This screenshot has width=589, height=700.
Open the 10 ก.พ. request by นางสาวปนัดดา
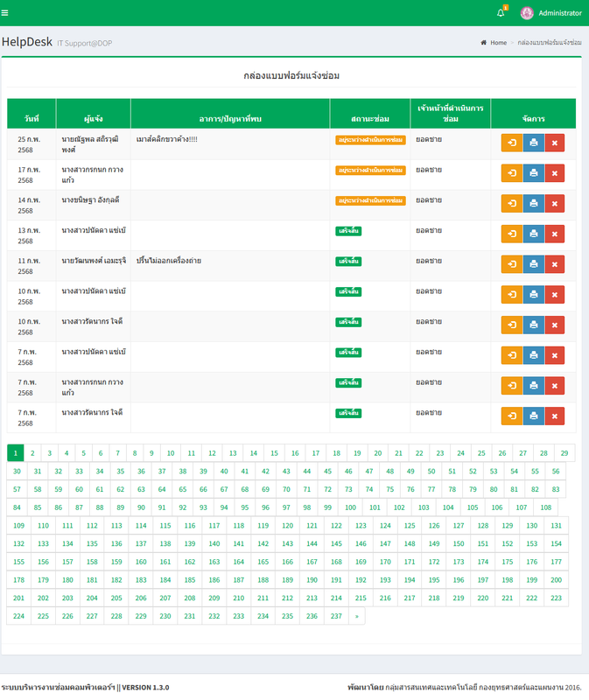[512, 295]
